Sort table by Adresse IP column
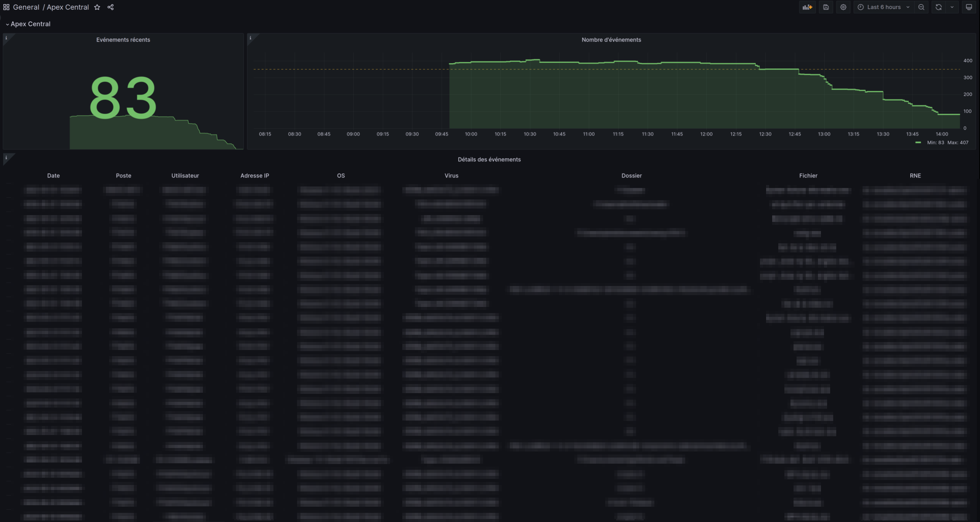980x522 pixels. (255, 175)
